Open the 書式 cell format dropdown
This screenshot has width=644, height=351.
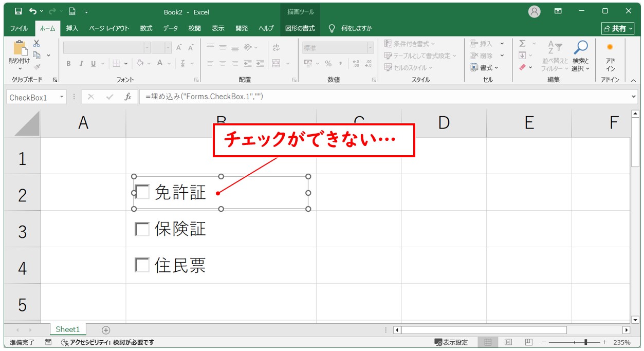coord(485,67)
